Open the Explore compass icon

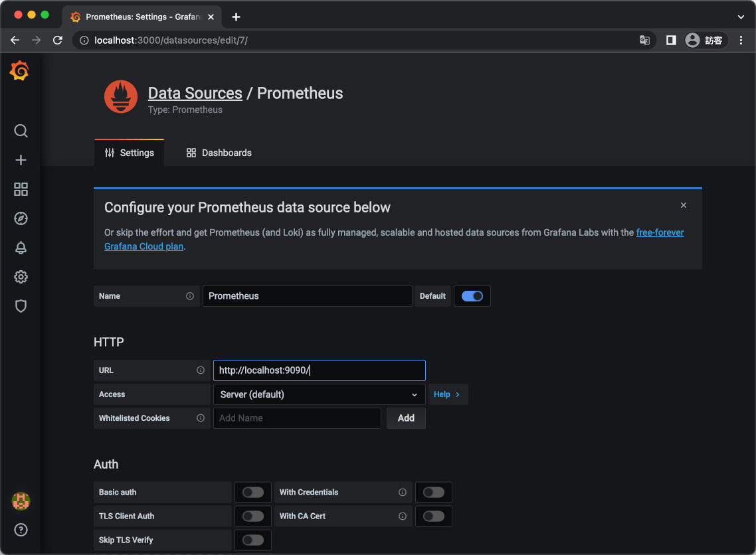pyautogui.click(x=21, y=218)
